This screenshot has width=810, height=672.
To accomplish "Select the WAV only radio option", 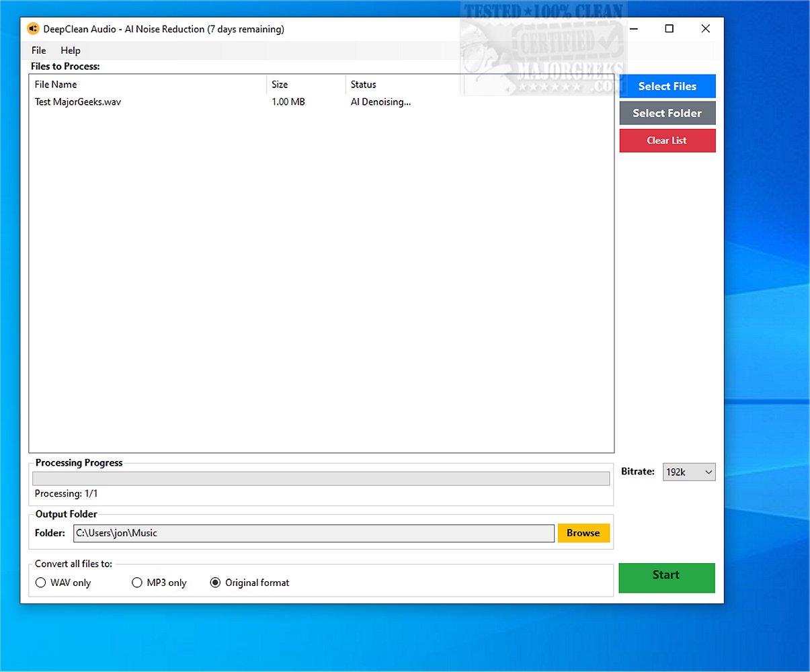I will tap(63, 583).
